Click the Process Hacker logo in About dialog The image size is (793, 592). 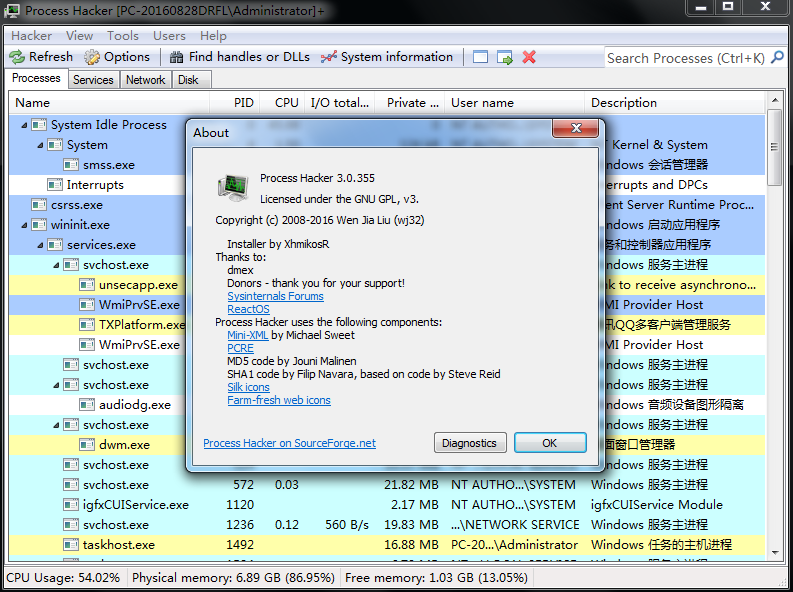coord(233,187)
